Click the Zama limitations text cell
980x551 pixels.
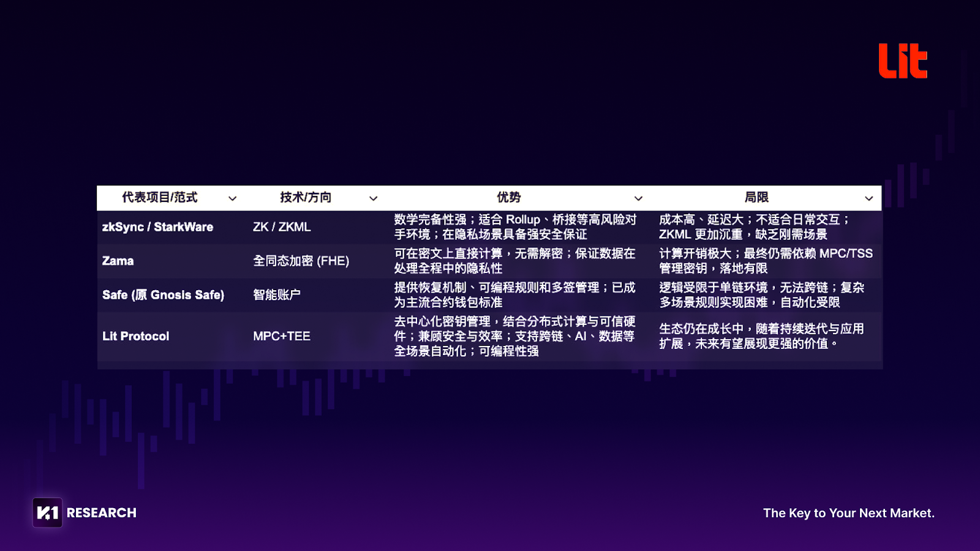pos(766,261)
